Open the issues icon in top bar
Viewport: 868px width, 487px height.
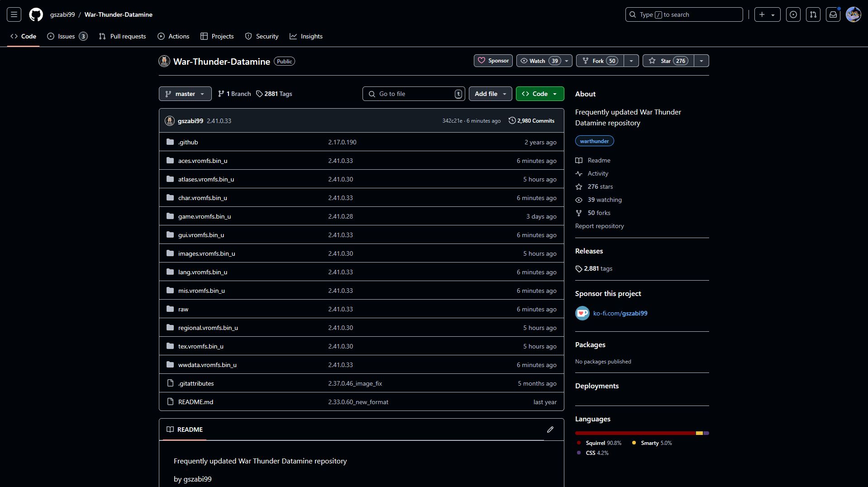point(793,14)
